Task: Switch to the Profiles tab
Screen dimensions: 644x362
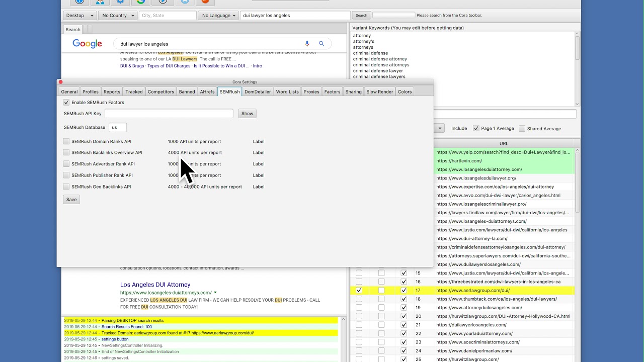Action: (91, 92)
